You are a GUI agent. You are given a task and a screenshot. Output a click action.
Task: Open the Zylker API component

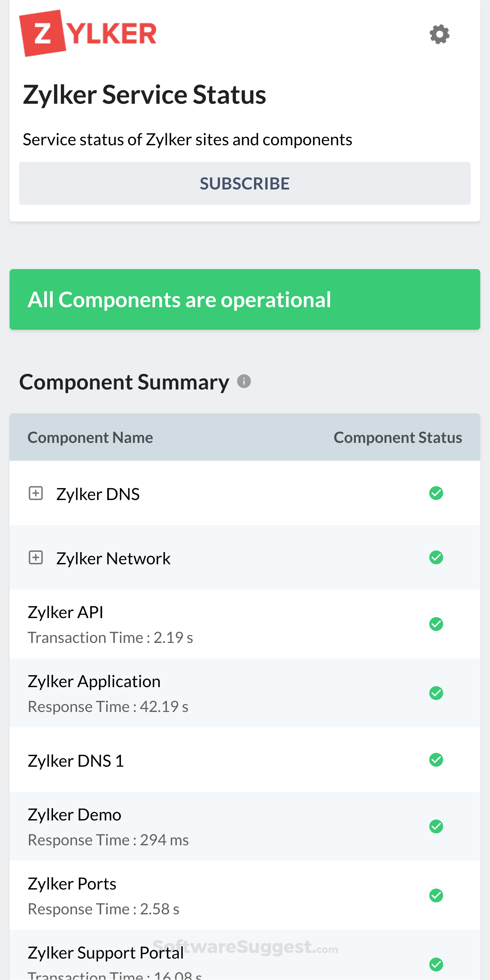pyautogui.click(x=65, y=612)
